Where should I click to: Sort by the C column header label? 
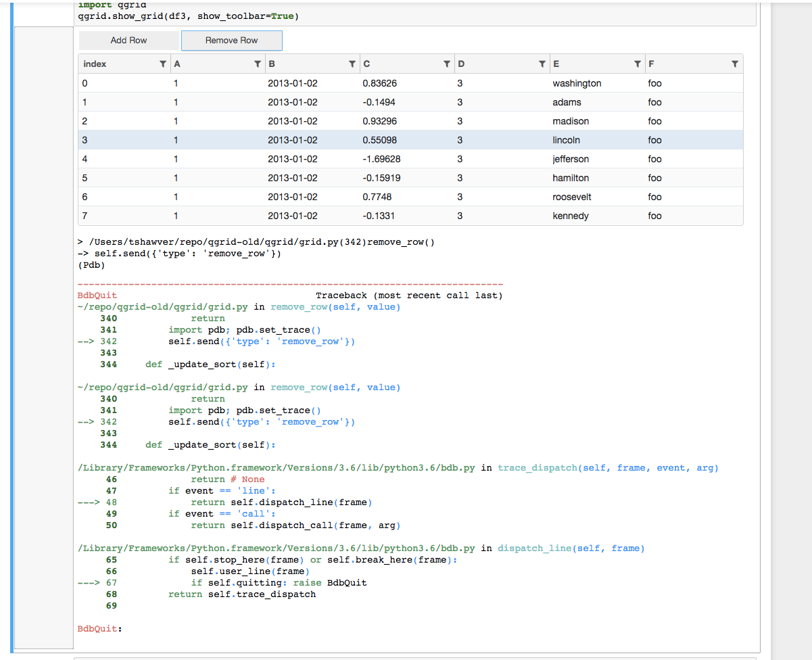coord(366,64)
